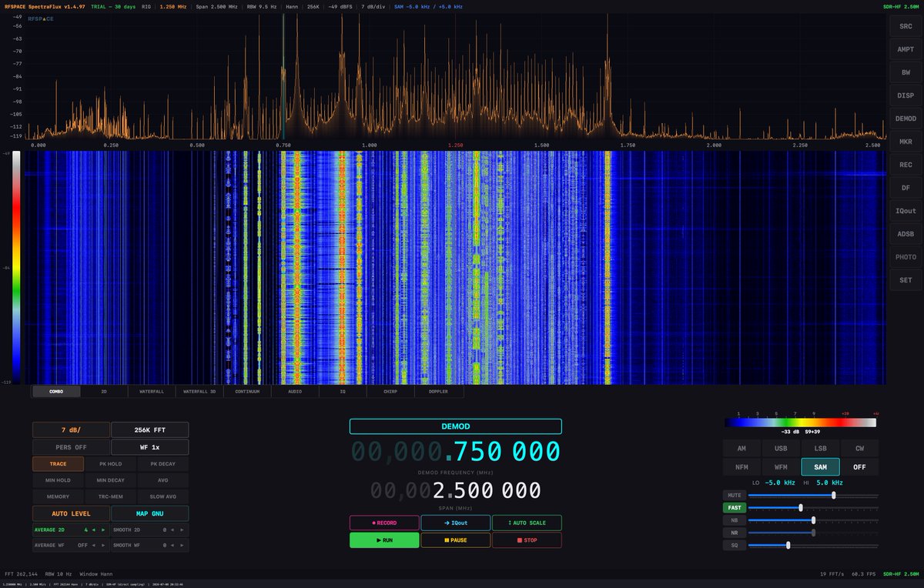Enable the NB noise blanker

(735, 520)
